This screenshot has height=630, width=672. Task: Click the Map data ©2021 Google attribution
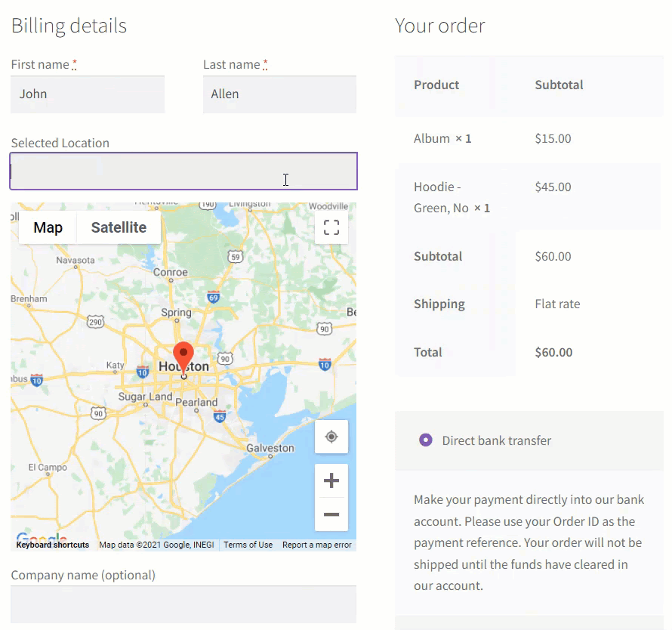click(156, 545)
